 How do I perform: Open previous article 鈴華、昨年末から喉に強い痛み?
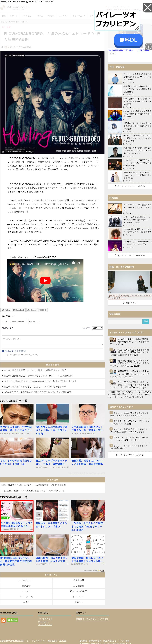52,485
